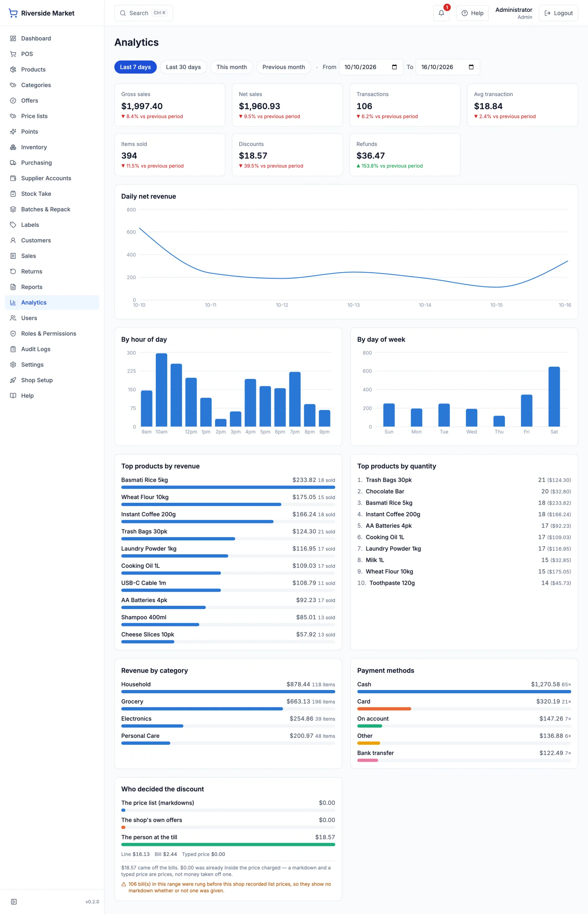Image resolution: width=588 pixels, height=914 pixels.
Task: Open the Reports page link
Action: point(52,287)
